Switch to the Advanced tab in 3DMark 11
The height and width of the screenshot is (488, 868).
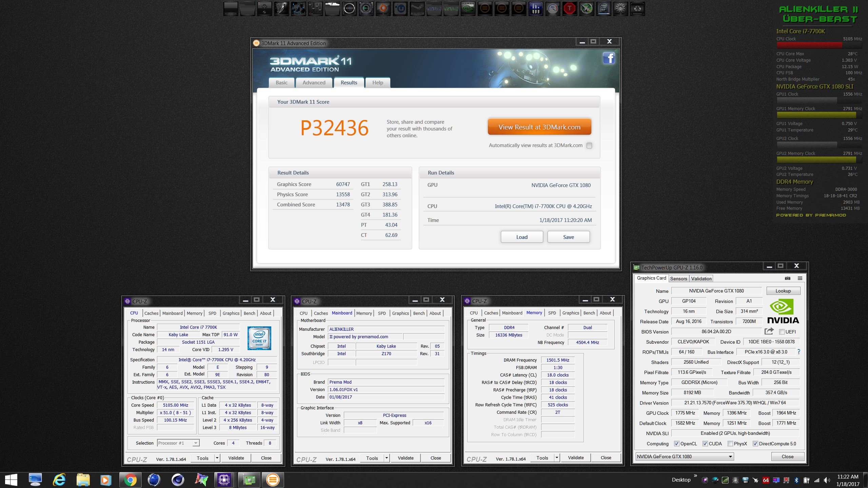click(x=314, y=83)
